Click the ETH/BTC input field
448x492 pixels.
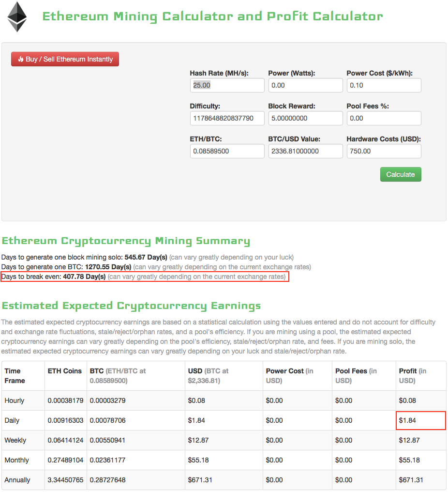point(227,151)
